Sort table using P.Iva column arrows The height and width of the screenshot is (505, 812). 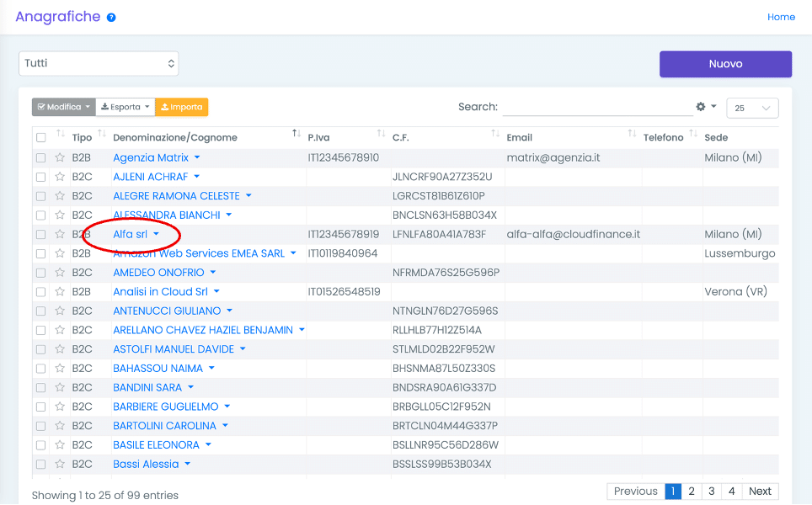click(381, 135)
